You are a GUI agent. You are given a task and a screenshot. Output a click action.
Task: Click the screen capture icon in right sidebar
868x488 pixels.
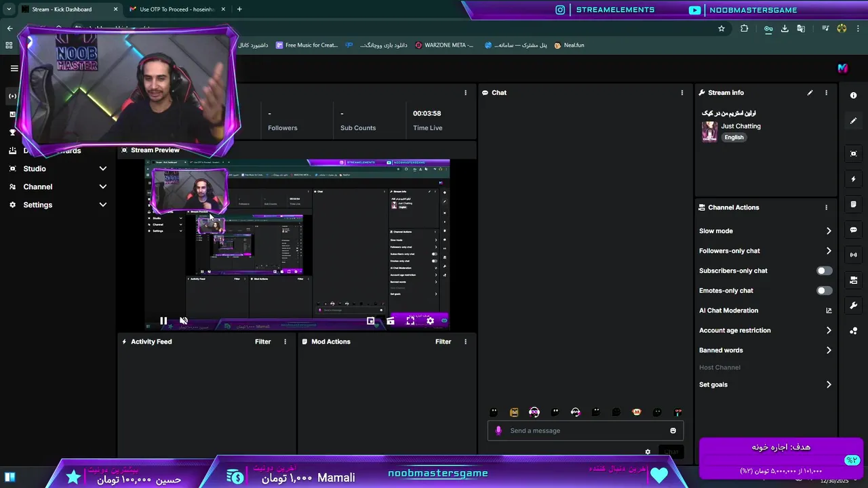853,154
